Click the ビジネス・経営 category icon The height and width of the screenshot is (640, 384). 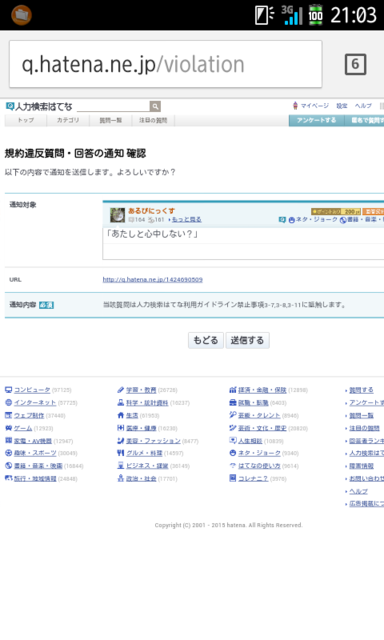click(120, 466)
